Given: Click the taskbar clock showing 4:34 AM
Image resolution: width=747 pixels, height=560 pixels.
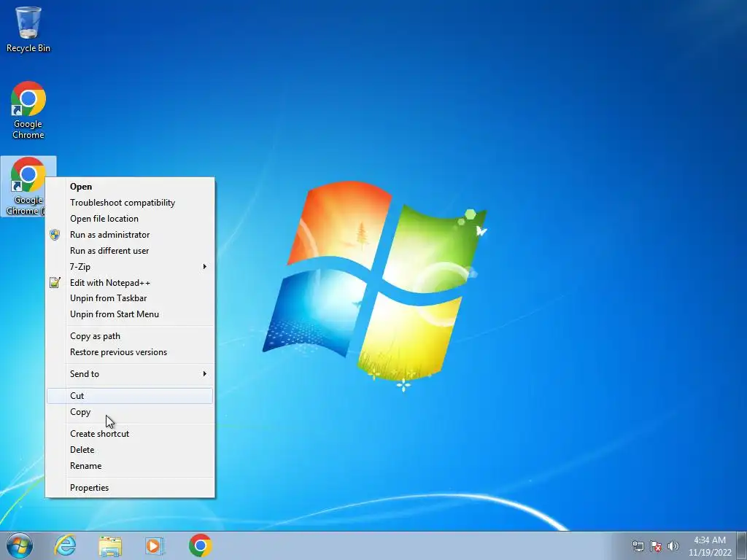Looking at the screenshot, I should 710,546.
